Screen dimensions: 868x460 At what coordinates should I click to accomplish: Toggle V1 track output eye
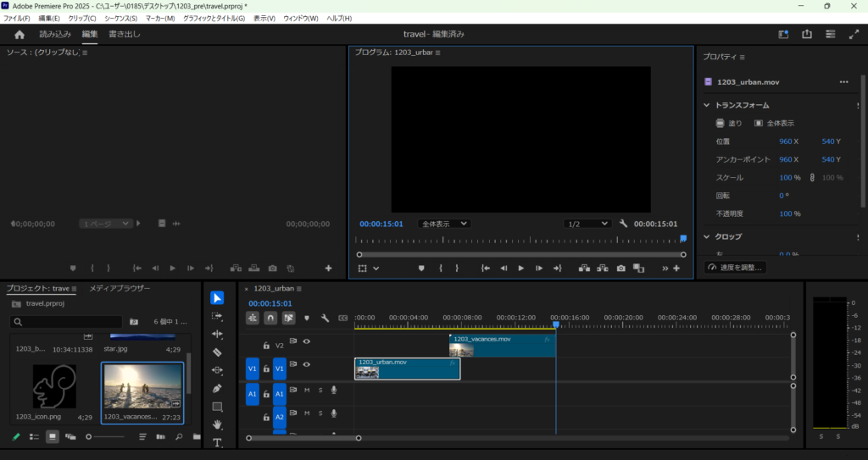[x=307, y=365]
